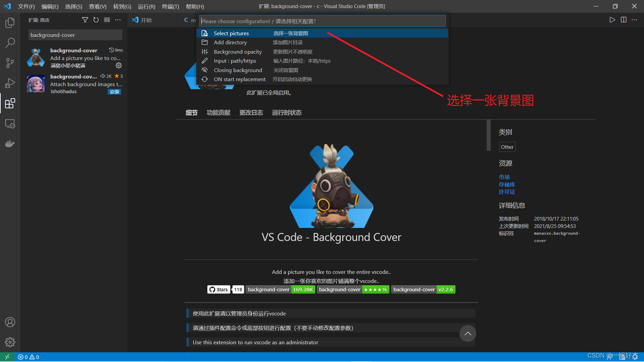
Task: Click the 安装 install button
Action: 114,92
